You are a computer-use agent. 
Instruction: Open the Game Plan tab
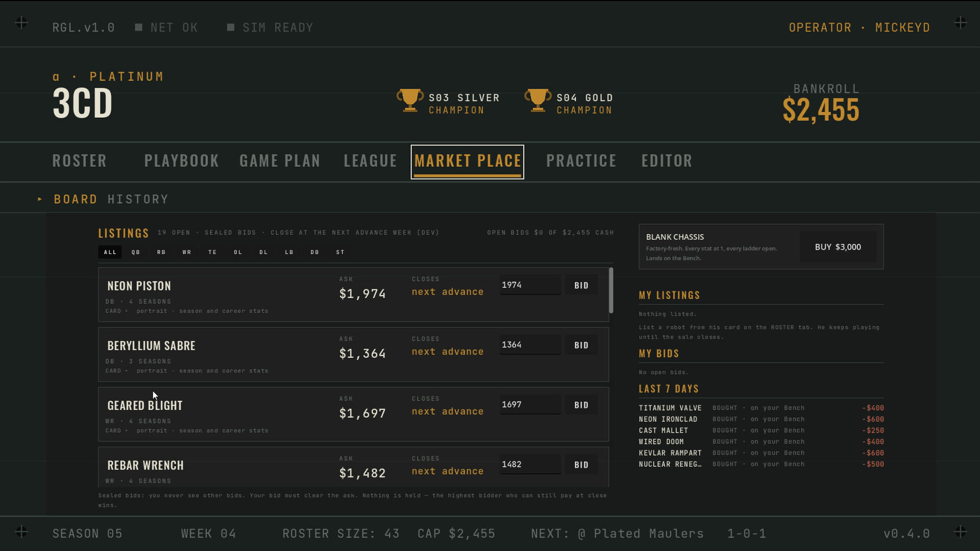280,161
